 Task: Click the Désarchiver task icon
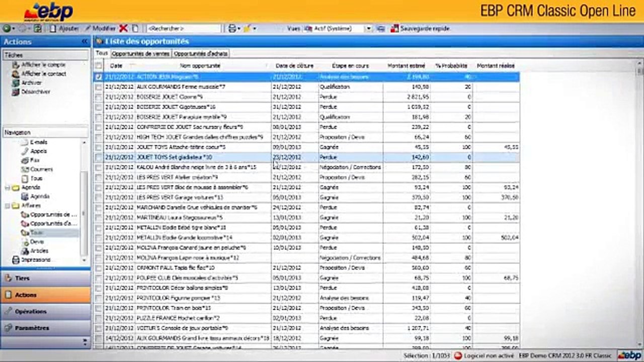point(16,92)
